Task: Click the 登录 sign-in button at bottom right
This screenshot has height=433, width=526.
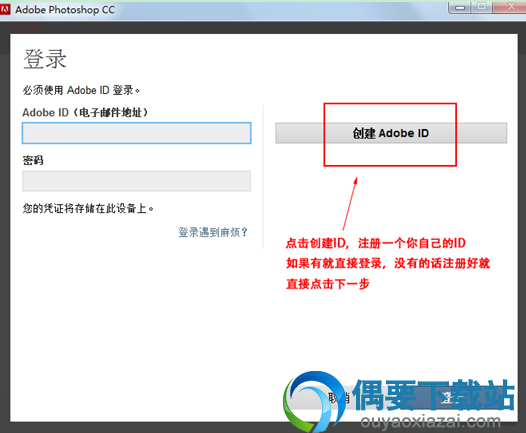Action: point(450,398)
